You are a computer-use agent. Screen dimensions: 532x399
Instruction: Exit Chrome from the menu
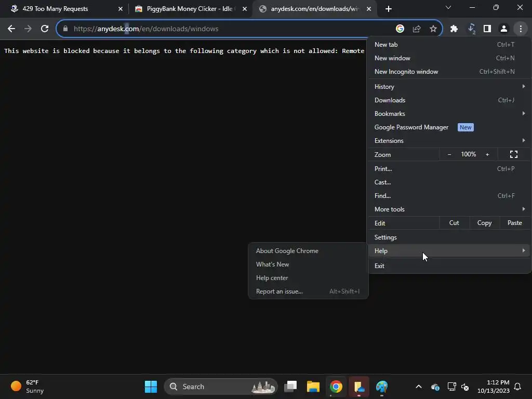(449, 265)
